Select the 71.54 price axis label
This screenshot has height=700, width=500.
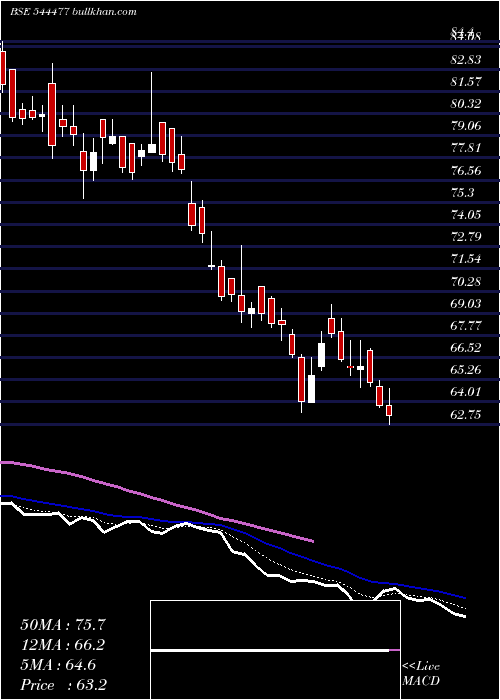[x=466, y=259]
